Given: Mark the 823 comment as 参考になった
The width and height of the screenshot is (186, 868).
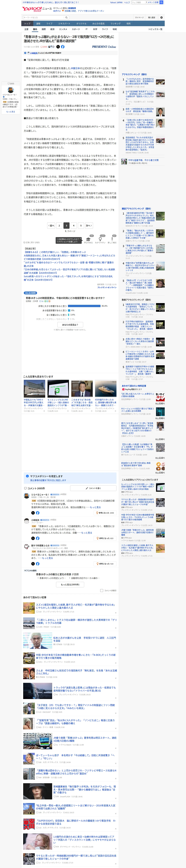Looking at the screenshot, I should 105,538.
